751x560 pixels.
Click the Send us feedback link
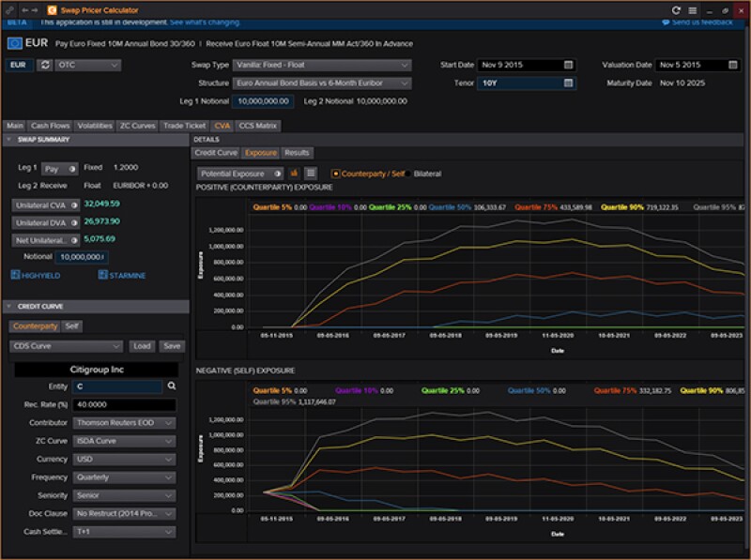pyautogui.click(x=702, y=22)
